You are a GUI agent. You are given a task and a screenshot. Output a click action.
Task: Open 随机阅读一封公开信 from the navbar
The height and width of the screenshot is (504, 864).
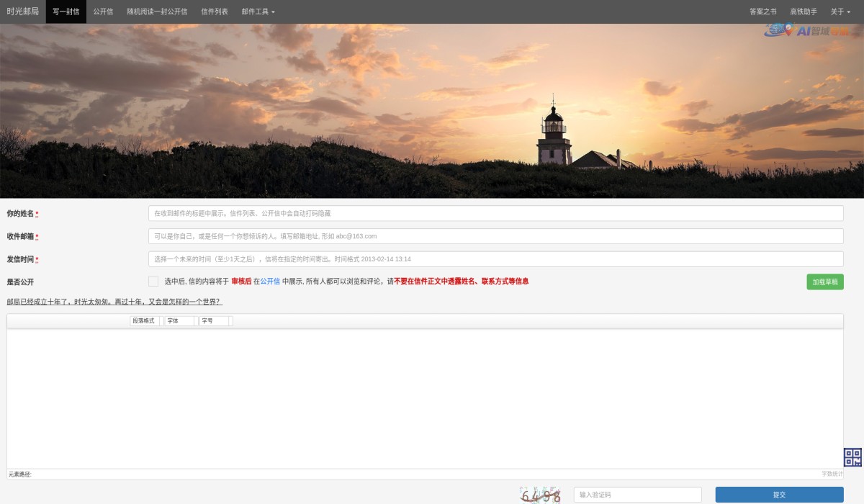click(x=157, y=12)
